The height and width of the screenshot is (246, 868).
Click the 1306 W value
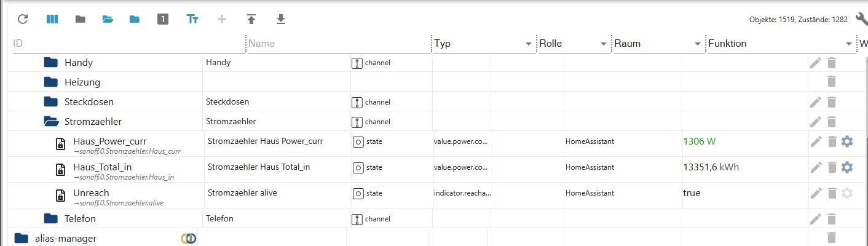[x=699, y=141]
